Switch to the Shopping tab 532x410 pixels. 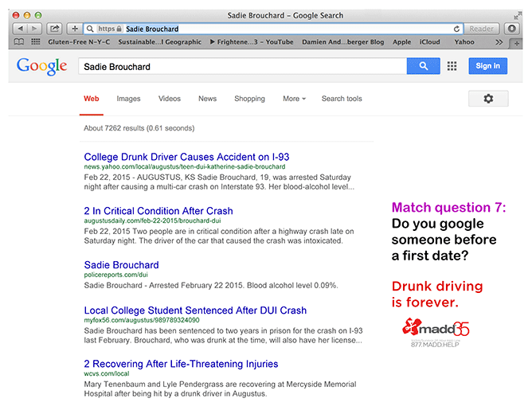click(249, 99)
